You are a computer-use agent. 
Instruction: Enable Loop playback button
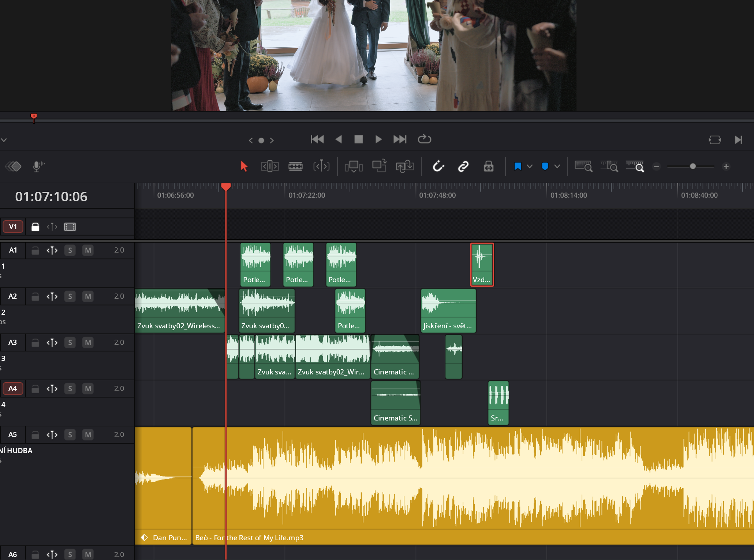424,139
